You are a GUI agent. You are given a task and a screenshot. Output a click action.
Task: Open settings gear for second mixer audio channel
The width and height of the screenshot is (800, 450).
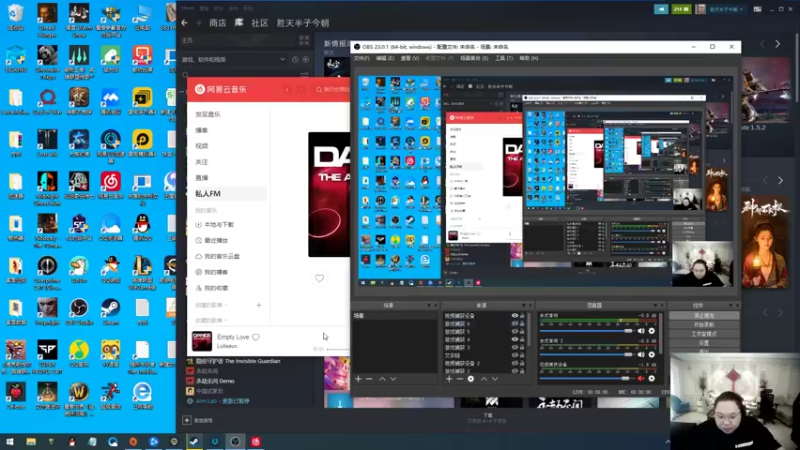tap(652, 355)
